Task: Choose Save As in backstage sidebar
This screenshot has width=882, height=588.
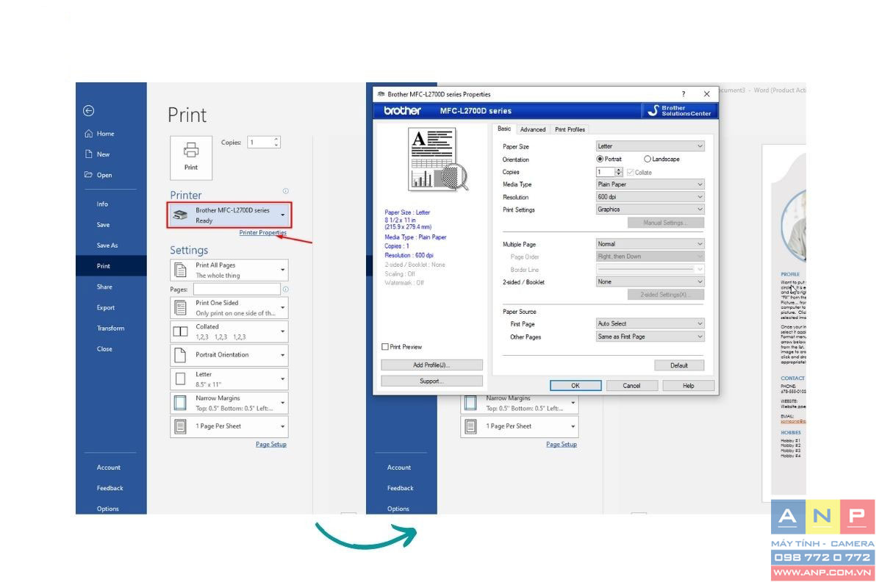Action: click(x=107, y=245)
